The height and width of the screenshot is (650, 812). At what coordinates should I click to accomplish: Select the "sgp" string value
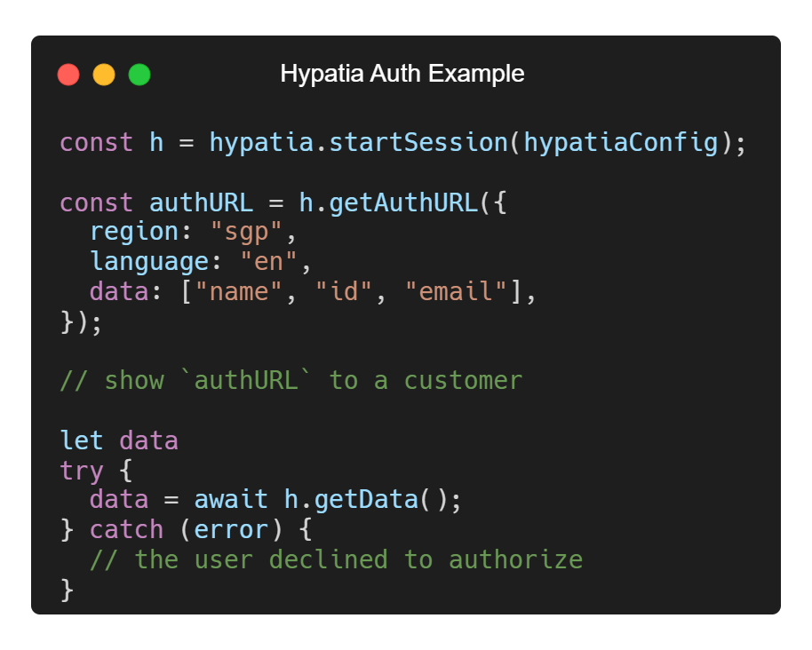click(x=246, y=232)
